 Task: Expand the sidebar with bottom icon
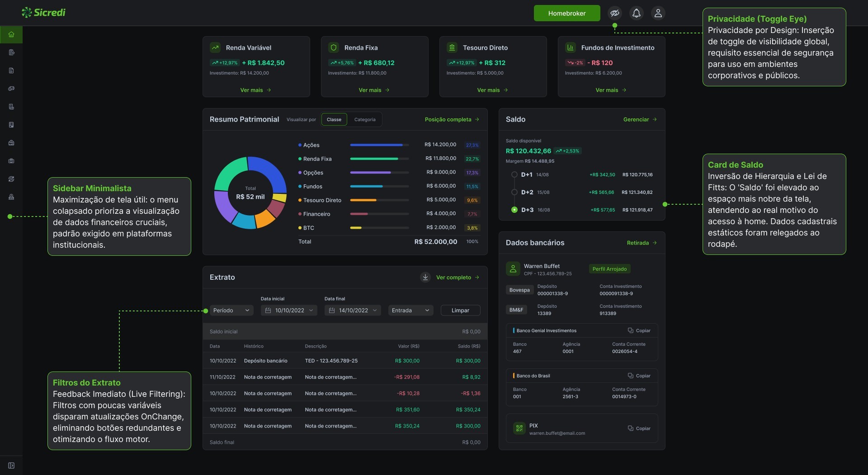[11, 466]
